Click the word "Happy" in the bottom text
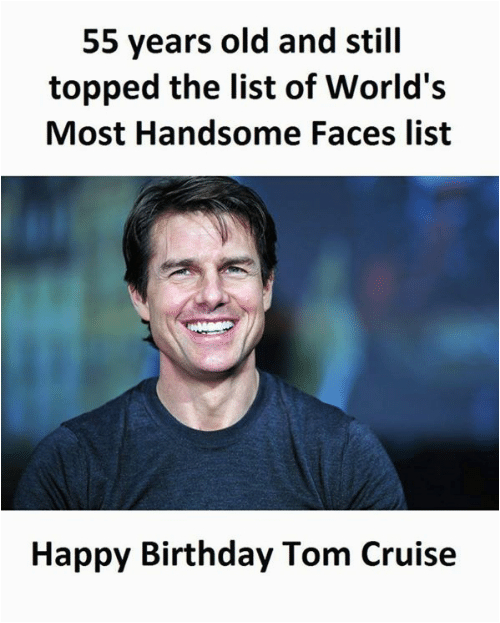The height and width of the screenshot is (623, 500). click(x=81, y=557)
